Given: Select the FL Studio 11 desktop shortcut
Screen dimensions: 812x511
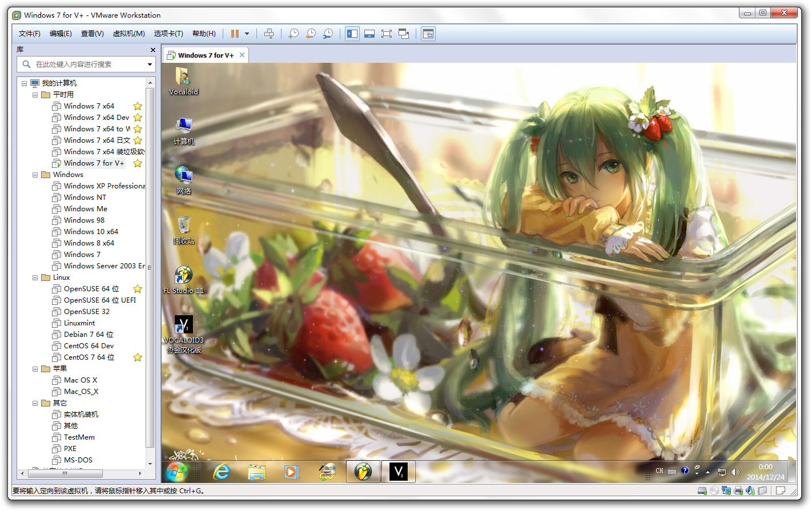Looking at the screenshot, I should point(183,279).
